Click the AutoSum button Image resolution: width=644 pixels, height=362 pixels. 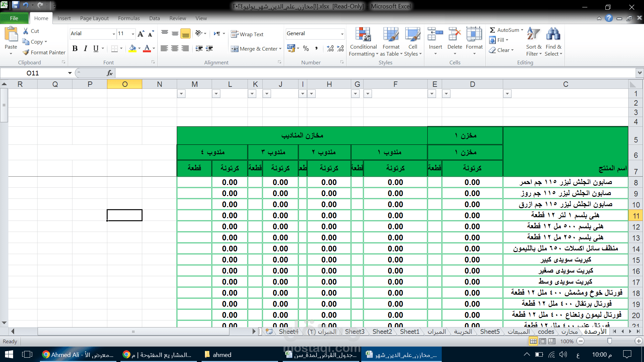click(x=505, y=30)
